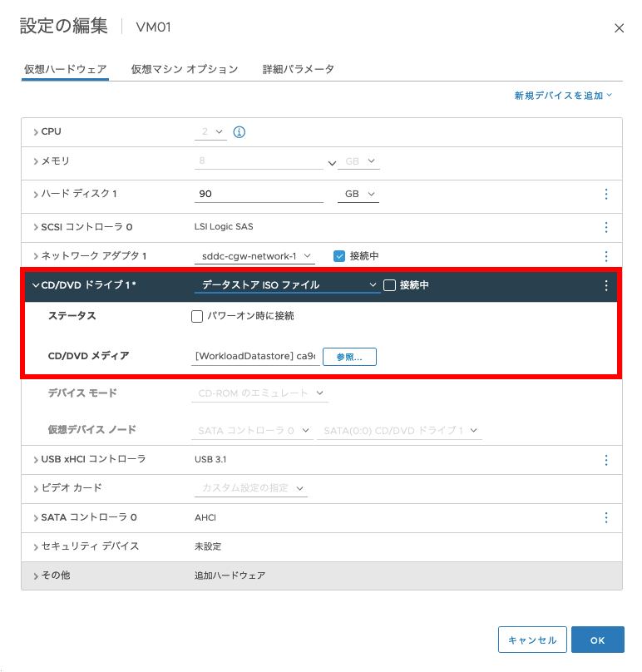Close the 設定の編集 dialog with X

(x=619, y=28)
